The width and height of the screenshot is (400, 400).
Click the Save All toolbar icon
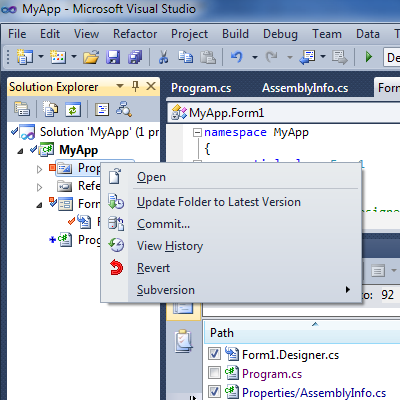coord(135,57)
